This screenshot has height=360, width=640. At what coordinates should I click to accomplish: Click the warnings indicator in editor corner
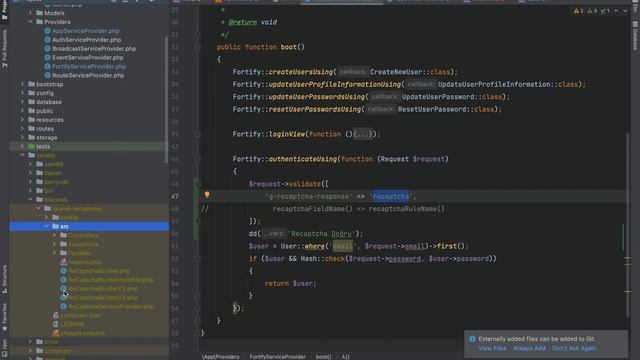click(578, 11)
